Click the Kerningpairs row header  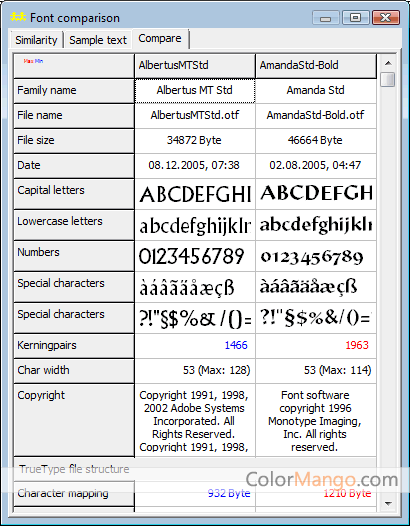[x=74, y=346]
